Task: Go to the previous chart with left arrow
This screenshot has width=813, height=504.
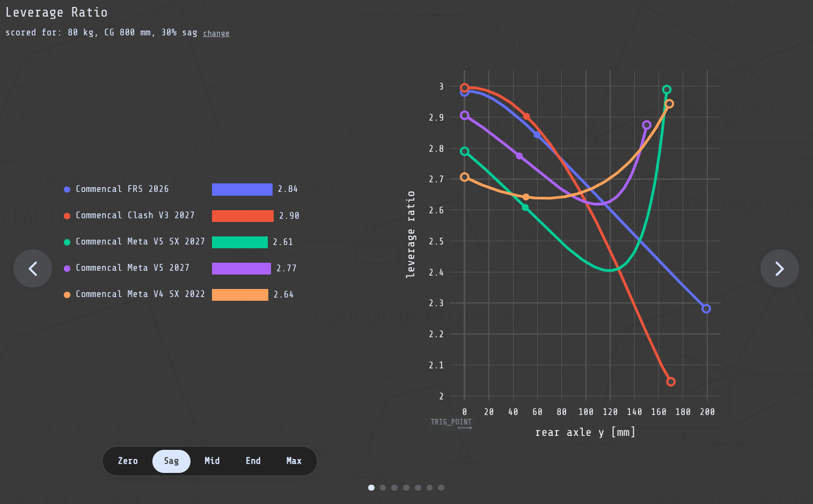Action: 33,269
